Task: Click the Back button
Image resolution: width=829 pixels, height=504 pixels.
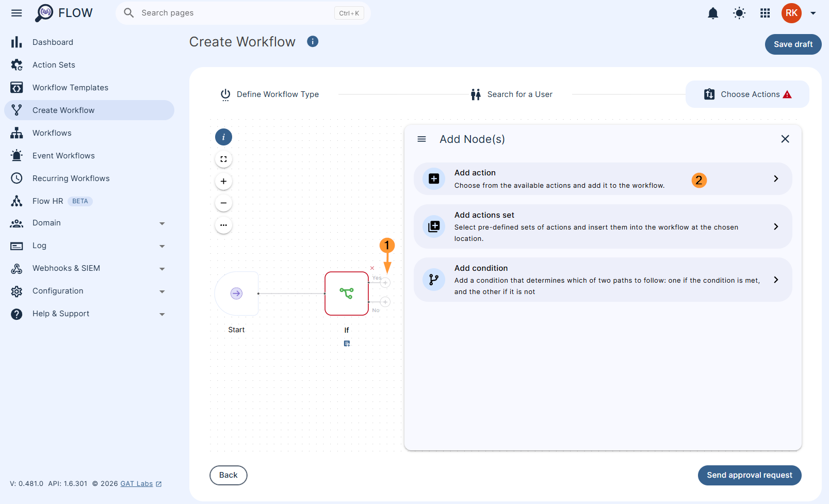Action: (x=229, y=475)
